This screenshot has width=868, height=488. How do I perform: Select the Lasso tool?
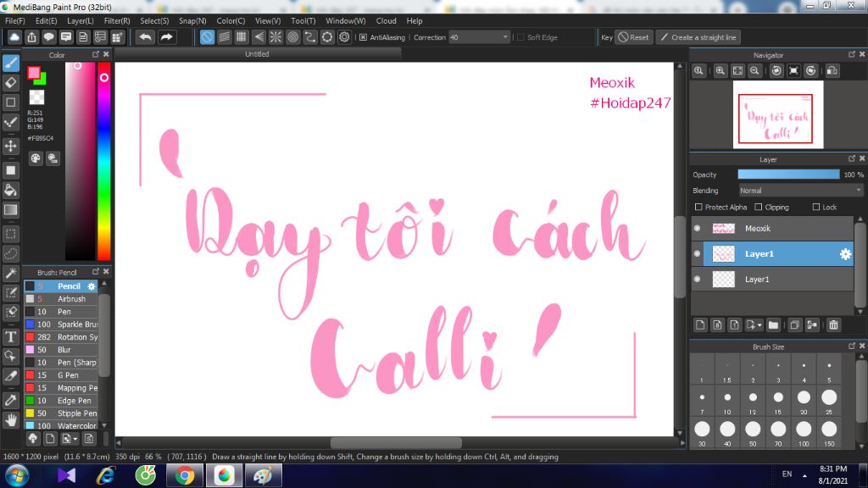(10, 253)
